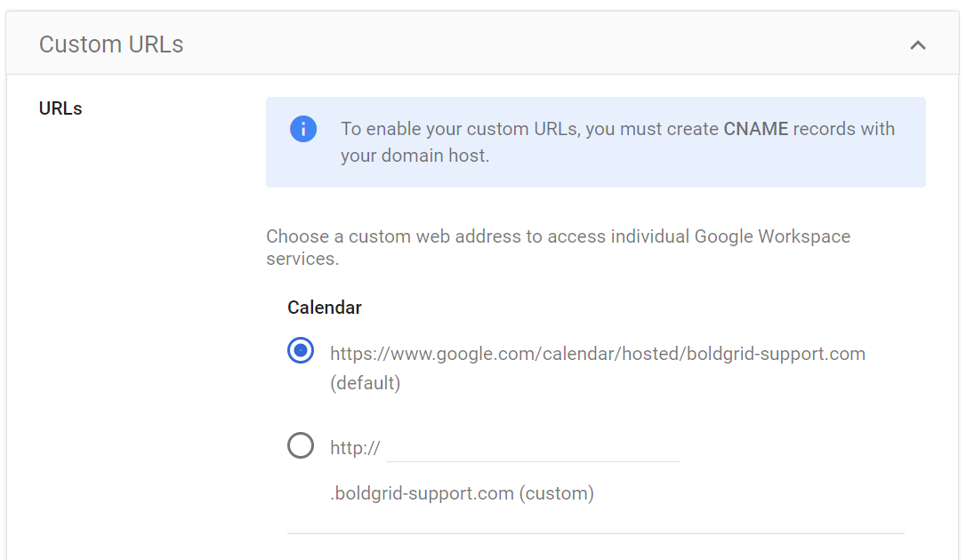This screenshot has width=966, height=560.
Task: Click the 'your domain host' banner text
Action: [x=415, y=156]
